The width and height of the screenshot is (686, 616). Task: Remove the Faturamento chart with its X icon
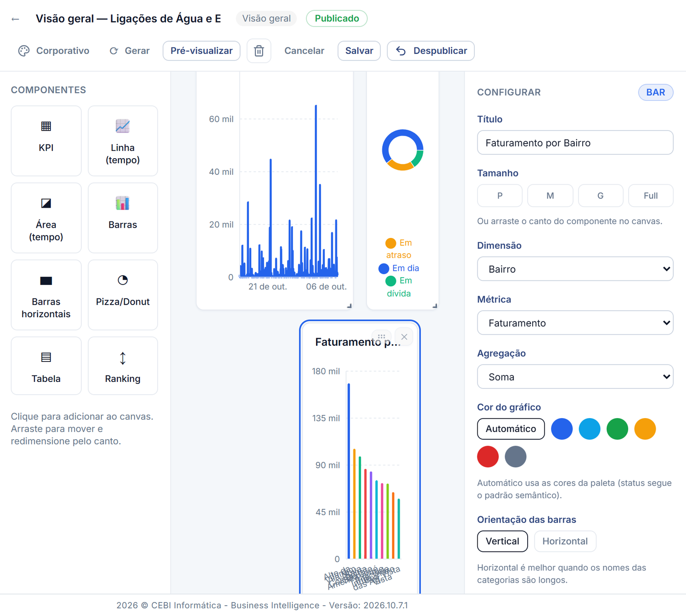(x=404, y=337)
